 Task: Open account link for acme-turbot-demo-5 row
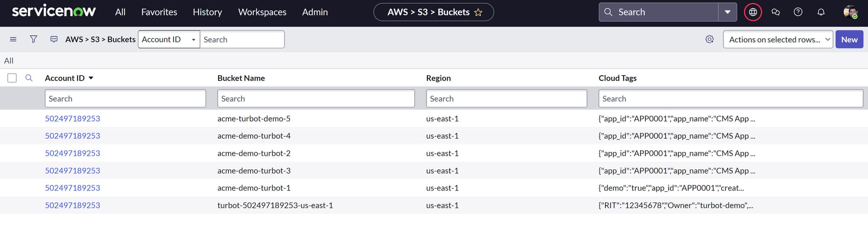[x=72, y=119]
